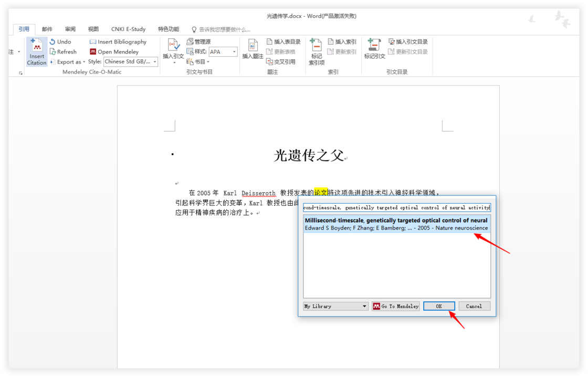Open the APA 样式 dropdown
Screen dimensions: 588x377
click(x=234, y=51)
